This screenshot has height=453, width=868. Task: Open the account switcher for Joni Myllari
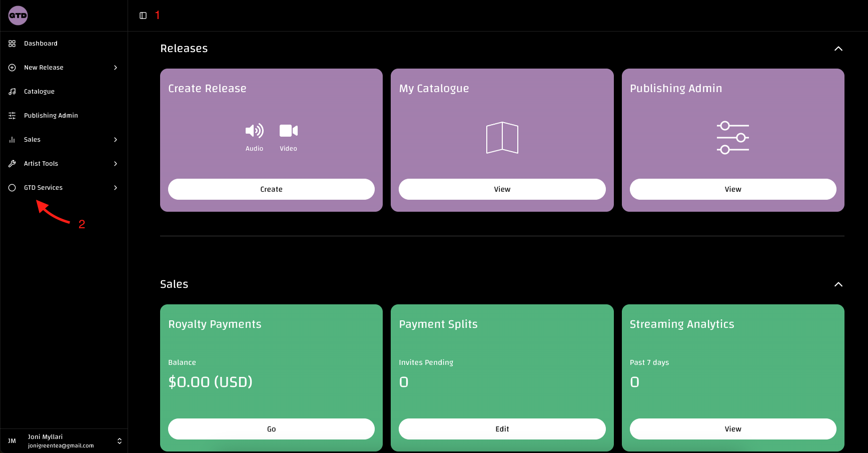pyautogui.click(x=120, y=441)
